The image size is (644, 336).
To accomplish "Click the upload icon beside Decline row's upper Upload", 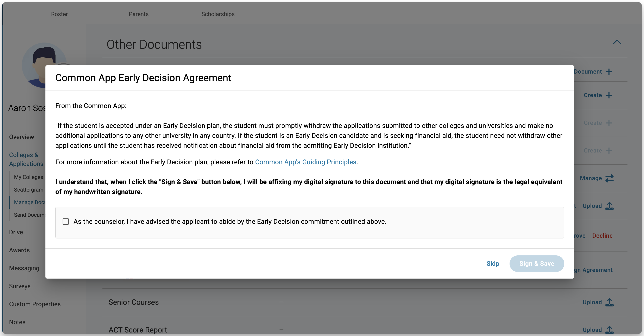I will click(x=610, y=206).
